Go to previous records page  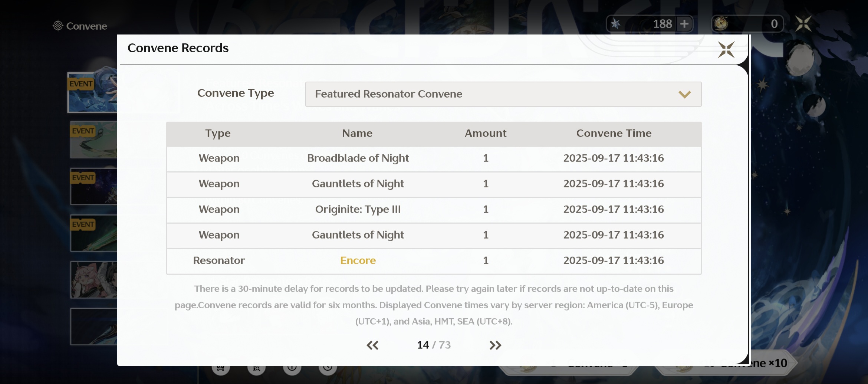372,345
